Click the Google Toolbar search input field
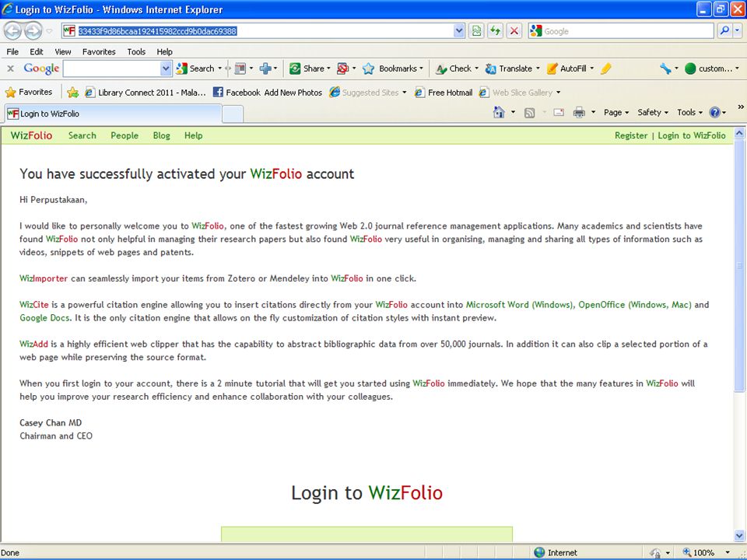Image resolution: width=747 pixels, height=560 pixels. click(112, 68)
